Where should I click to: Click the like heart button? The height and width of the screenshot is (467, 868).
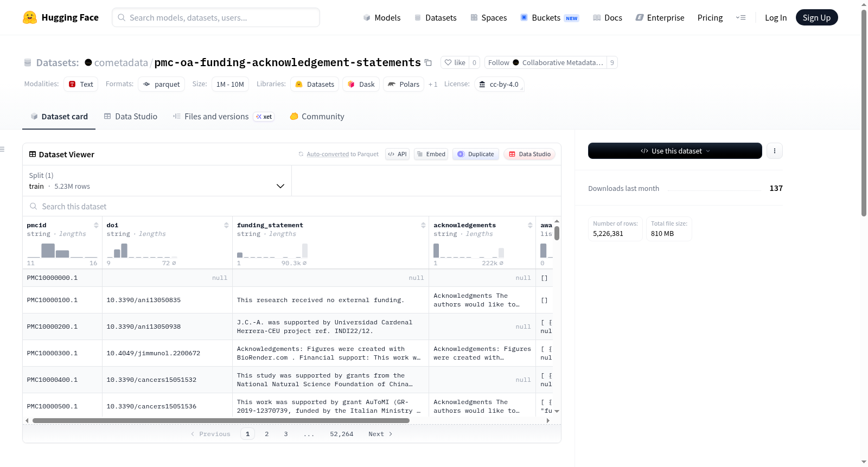click(x=455, y=62)
